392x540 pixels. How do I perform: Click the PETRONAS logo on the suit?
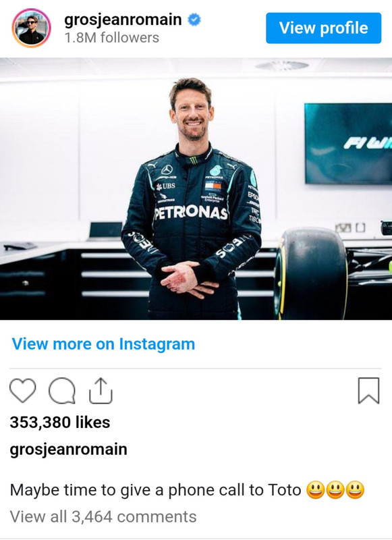tap(191, 213)
